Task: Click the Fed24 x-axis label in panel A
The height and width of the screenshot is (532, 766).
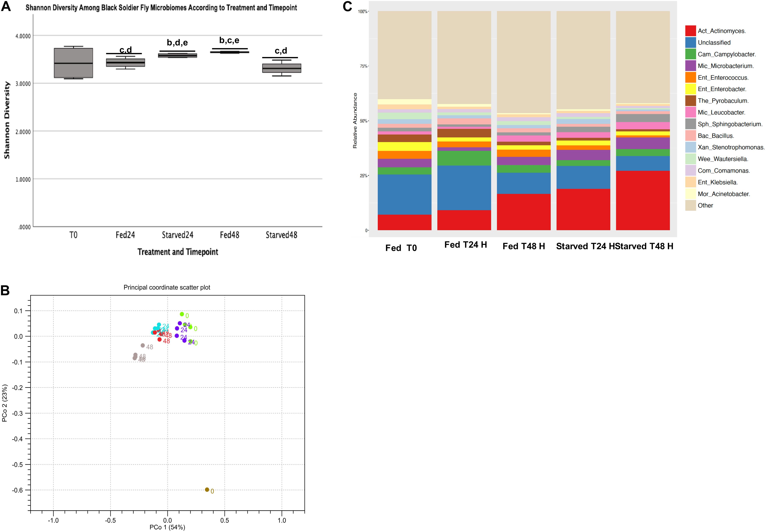Action: (x=125, y=235)
